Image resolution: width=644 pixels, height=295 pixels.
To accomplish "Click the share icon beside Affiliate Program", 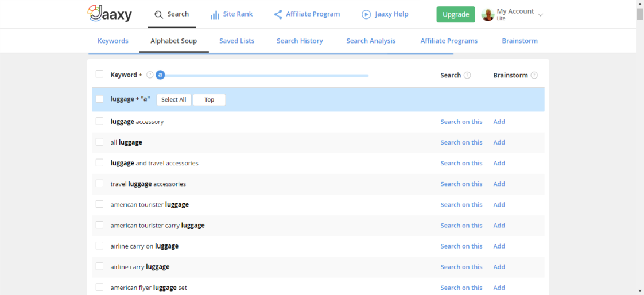I will (278, 14).
